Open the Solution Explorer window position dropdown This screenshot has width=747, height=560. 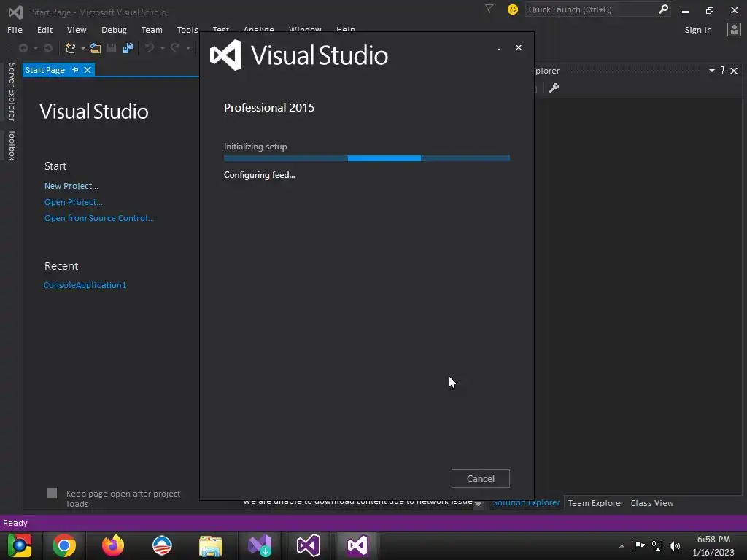point(712,71)
